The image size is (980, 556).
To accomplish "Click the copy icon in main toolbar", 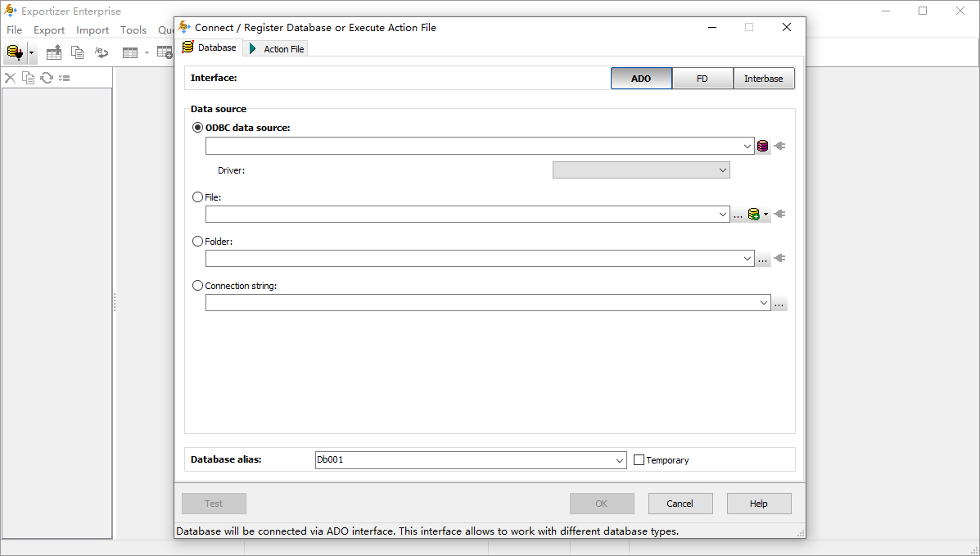I will 78,52.
